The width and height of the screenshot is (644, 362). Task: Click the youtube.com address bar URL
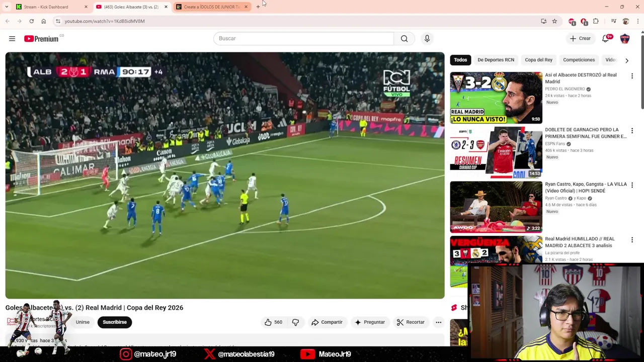105,21
